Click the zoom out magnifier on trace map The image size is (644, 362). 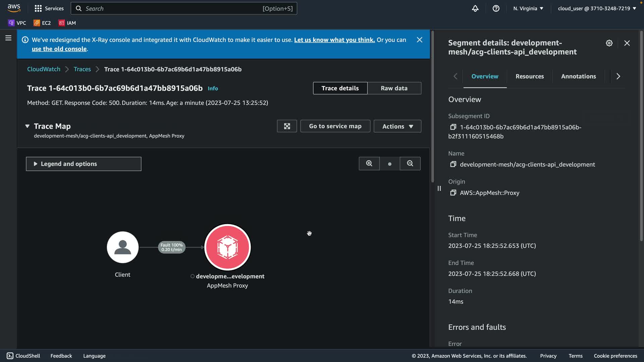(410, 164)
